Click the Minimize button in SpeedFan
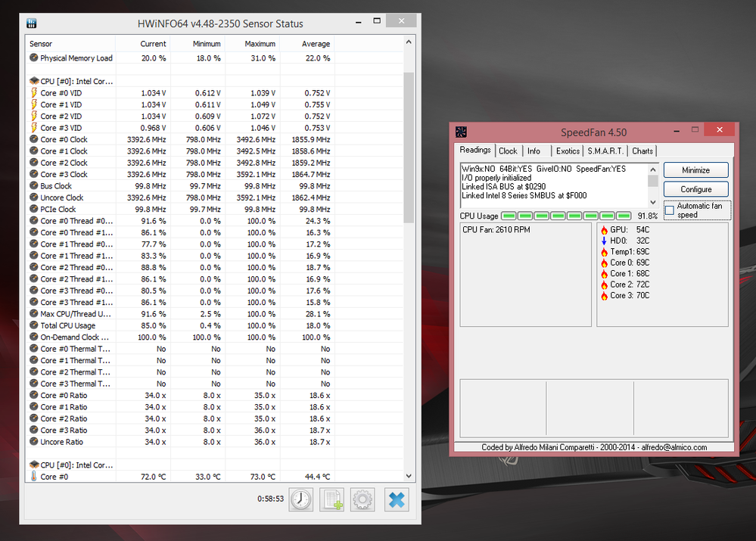The width and height of the screenshot is (756, 541). pos(695,170)
